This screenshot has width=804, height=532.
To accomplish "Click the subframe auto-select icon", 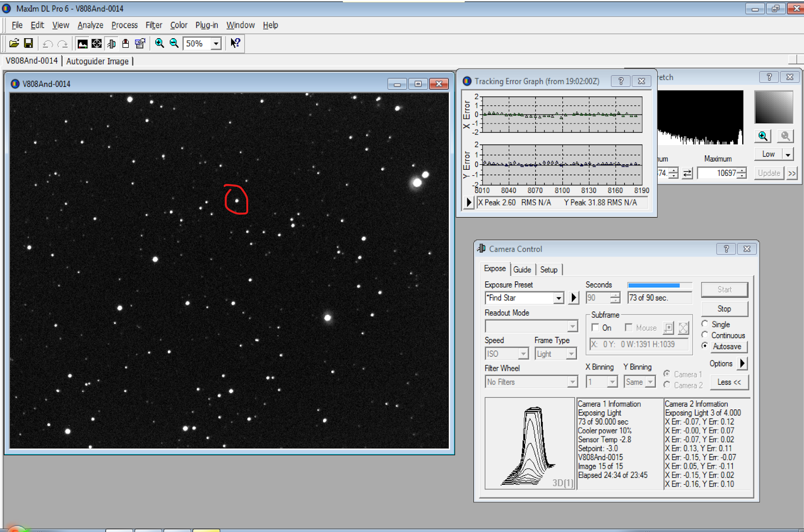I will pyautogui.click(x=668, y=328).
